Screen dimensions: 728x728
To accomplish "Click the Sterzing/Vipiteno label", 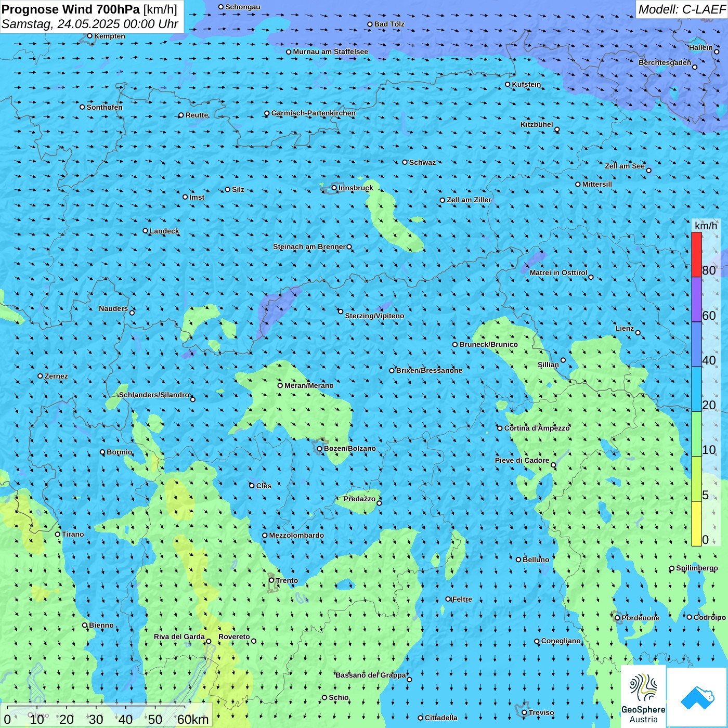I will (x=374, y=316).
